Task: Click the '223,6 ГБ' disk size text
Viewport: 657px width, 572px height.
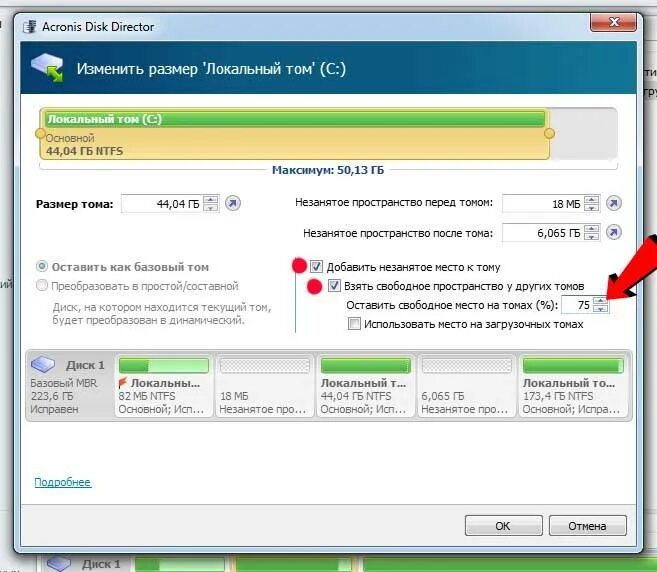Action: pos(52,396)
